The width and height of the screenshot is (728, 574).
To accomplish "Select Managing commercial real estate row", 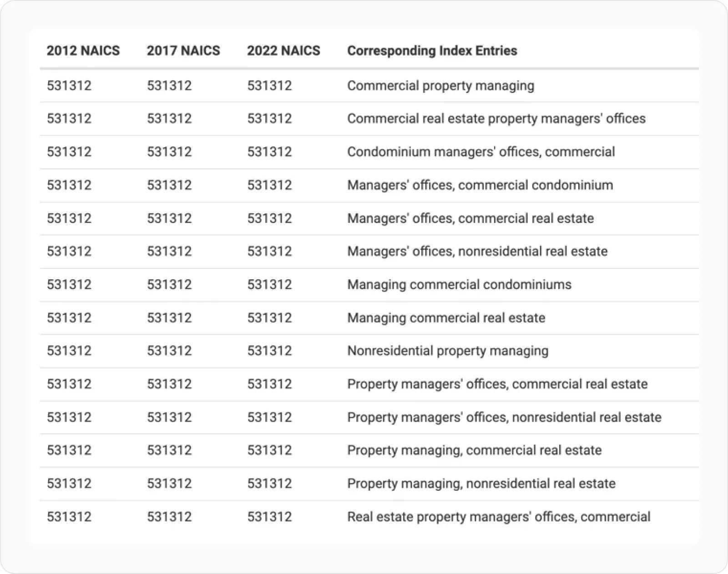I will [446, 318].
